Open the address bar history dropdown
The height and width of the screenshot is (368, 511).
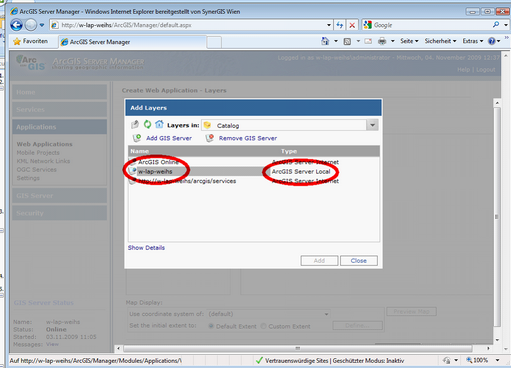click(x=329, y=25)
